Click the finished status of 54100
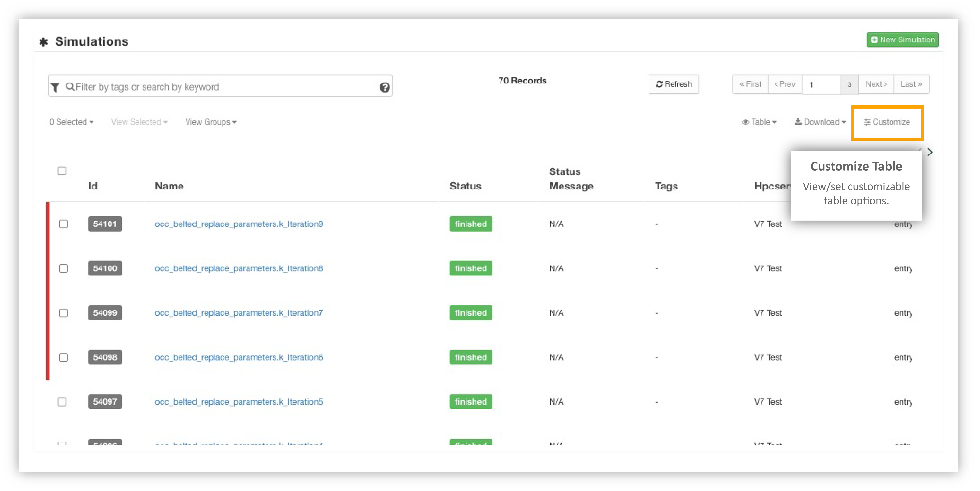The image size is (980, 491). coord(471,268)
